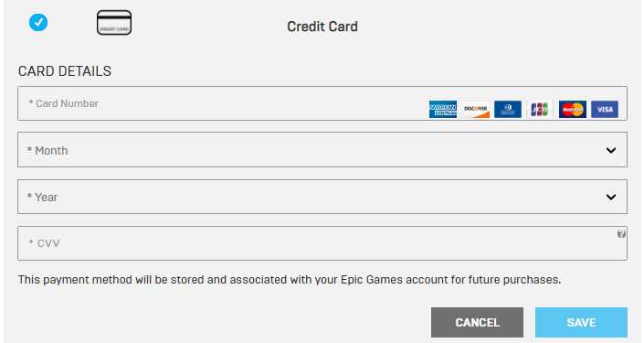Click the Save button
The width and height of the screenshot is (644, 343).
click(581, 323)
